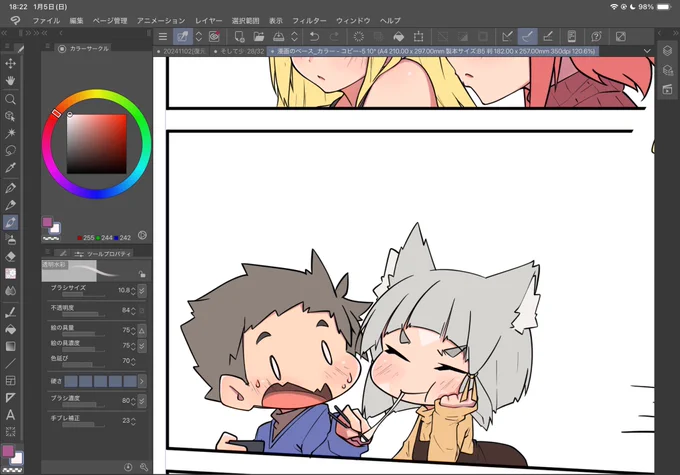This screenshot has height=475, width=680.
Task: Select the Ruler triangle tool
Action: click(10, 398)
